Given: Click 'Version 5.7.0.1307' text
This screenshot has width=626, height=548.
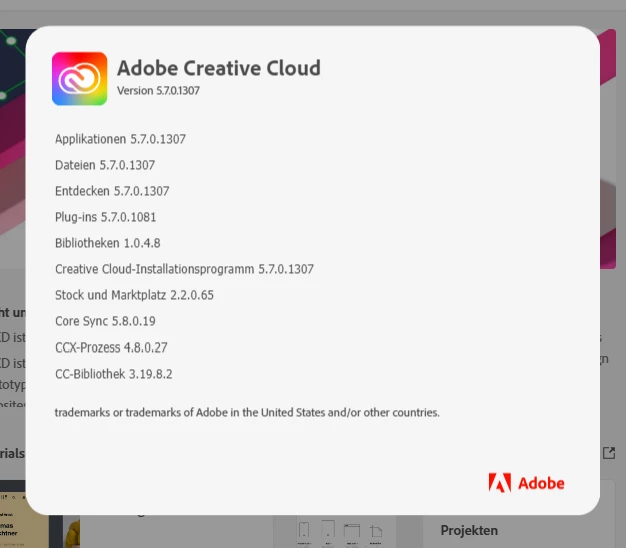Looking at the screenshot, I should coord(158,91).
